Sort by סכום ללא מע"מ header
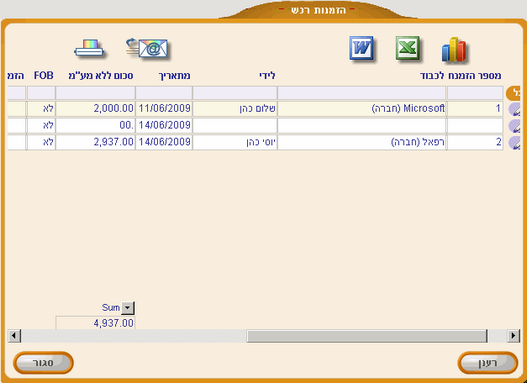The width and height of the screenshot is (527, 383). (x=101, y=76)
